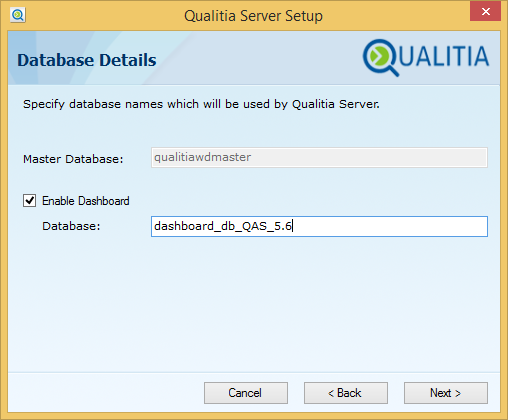Click the Master Database: label
Image resolution: width=508 pixels, height=420 pixels.
point(73,159)
